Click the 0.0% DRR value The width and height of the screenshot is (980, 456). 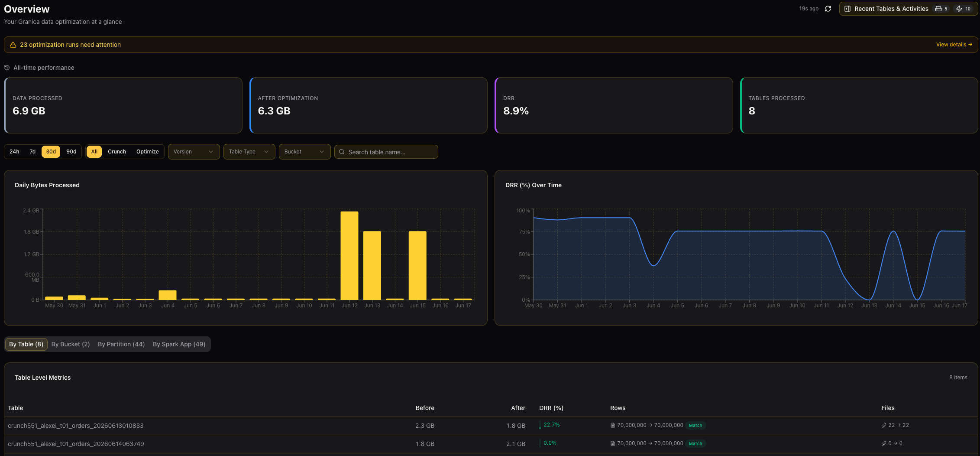click(550, 443)
